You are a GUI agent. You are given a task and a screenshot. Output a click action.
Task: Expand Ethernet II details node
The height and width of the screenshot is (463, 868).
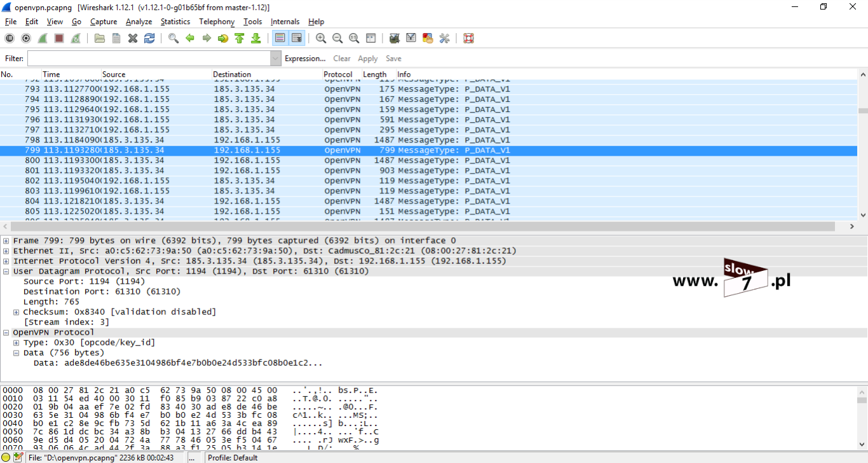(x=6, y=251)
